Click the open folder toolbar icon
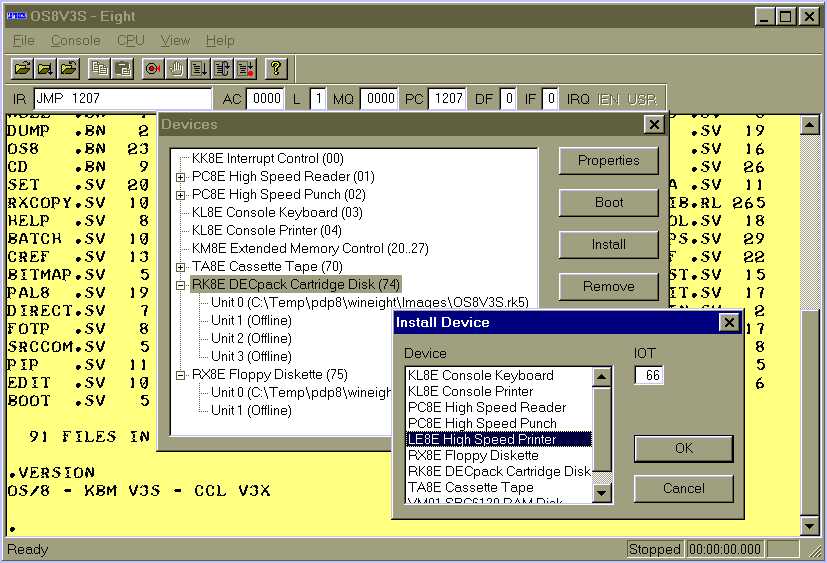Viewport: 827px width, 563px height. pos(22,69)
